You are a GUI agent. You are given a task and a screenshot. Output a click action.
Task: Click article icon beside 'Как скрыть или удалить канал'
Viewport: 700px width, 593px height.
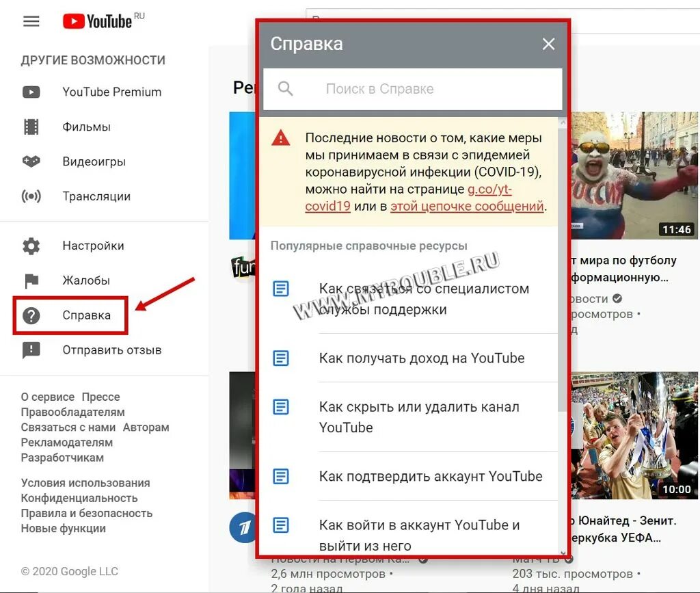coord(281,406)
